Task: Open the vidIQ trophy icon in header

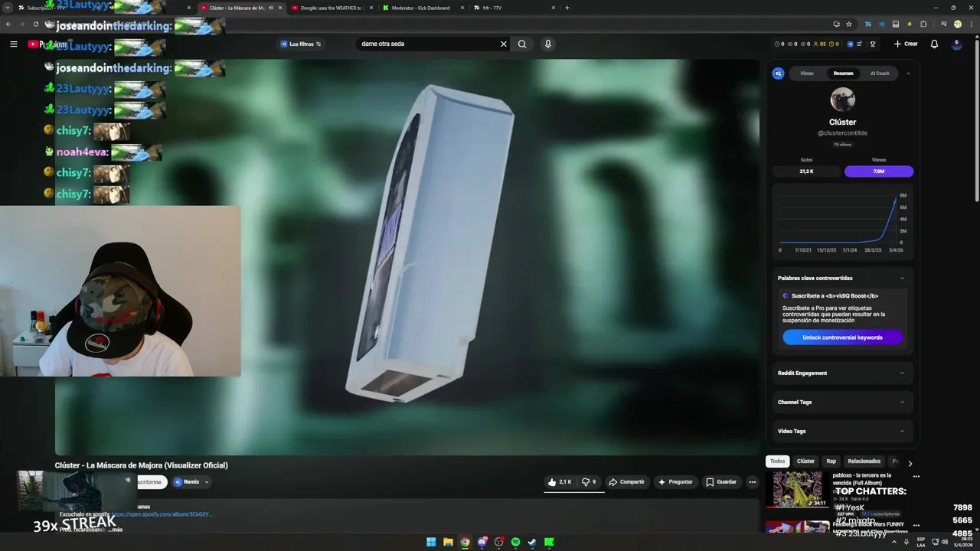Action: 873,44
